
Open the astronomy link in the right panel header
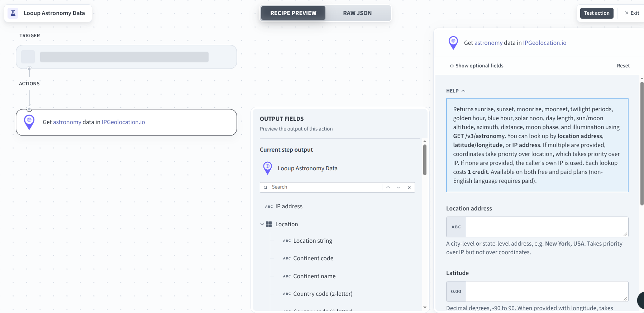[x=488, y=43]
